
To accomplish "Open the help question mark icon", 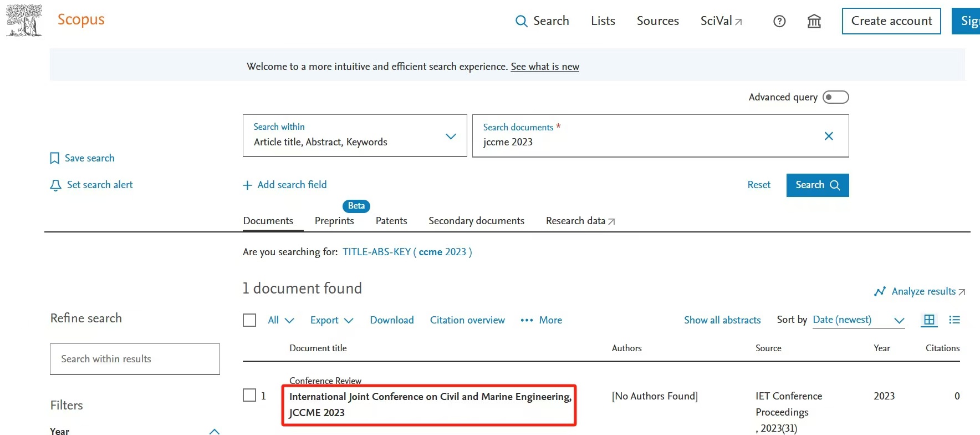I will (x=779, y=22).
